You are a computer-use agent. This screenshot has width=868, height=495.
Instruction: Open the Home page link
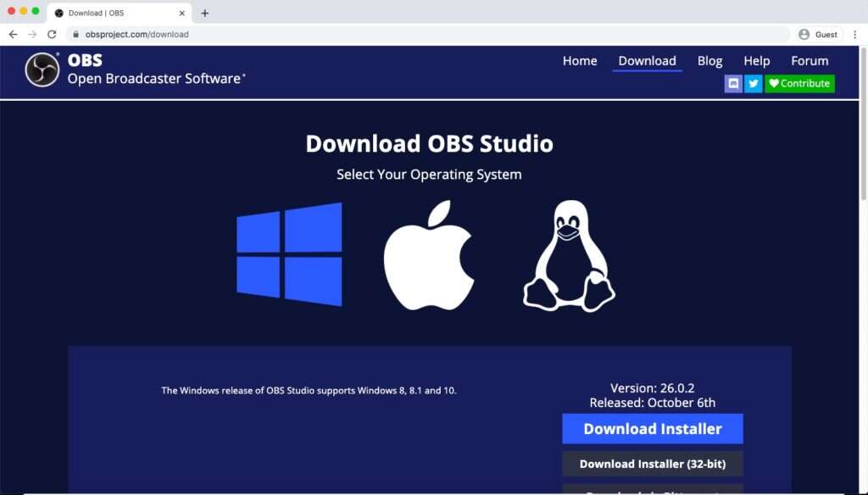point(579,60)
